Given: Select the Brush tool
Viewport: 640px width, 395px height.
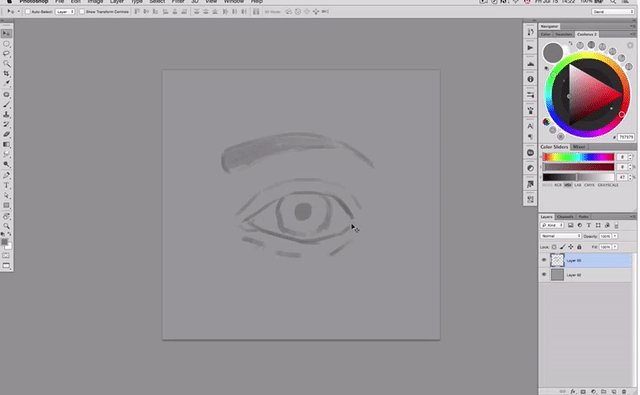Looking at the screenshot, I should click(7, 104).
